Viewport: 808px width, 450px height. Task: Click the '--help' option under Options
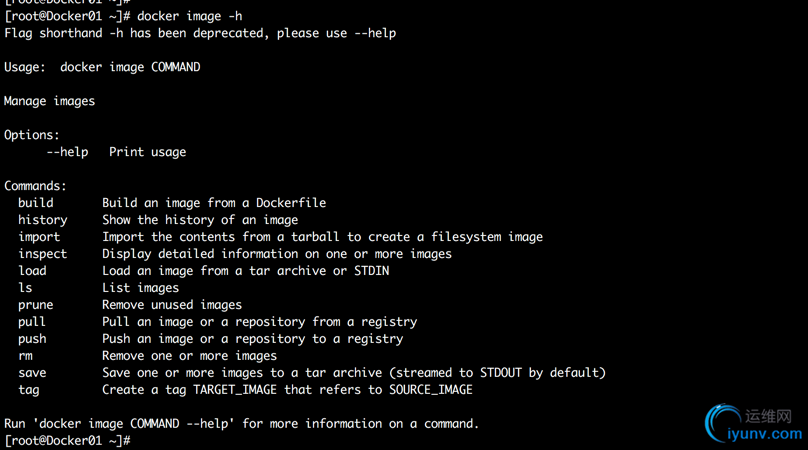(68, 152)
